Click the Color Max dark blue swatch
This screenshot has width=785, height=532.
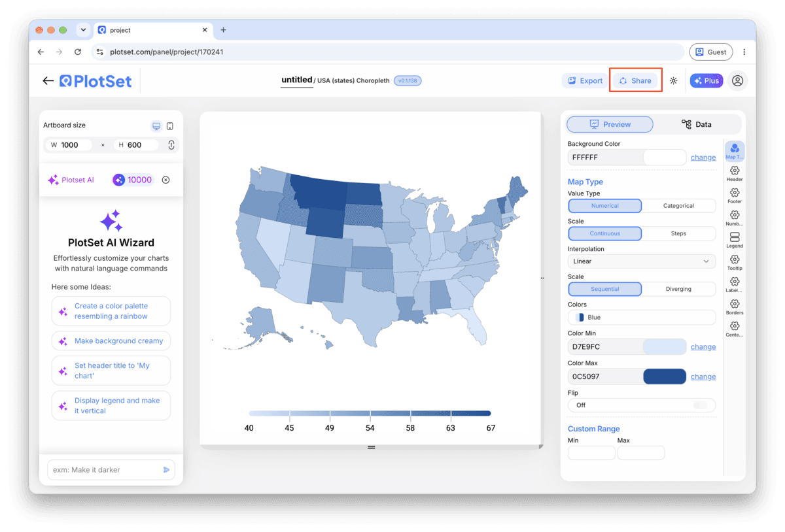[665, 376]
